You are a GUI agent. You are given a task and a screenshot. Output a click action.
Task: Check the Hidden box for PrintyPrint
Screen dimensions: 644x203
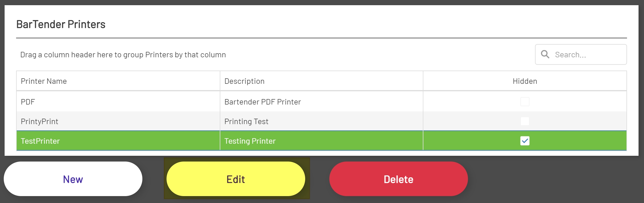525,121
